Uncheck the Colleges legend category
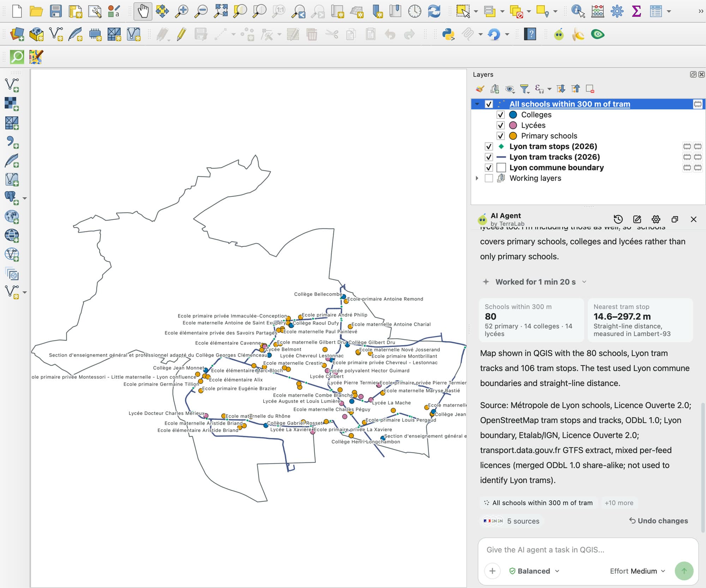The width and height of the screenshot is (706, 588). (x=501, y=115)
